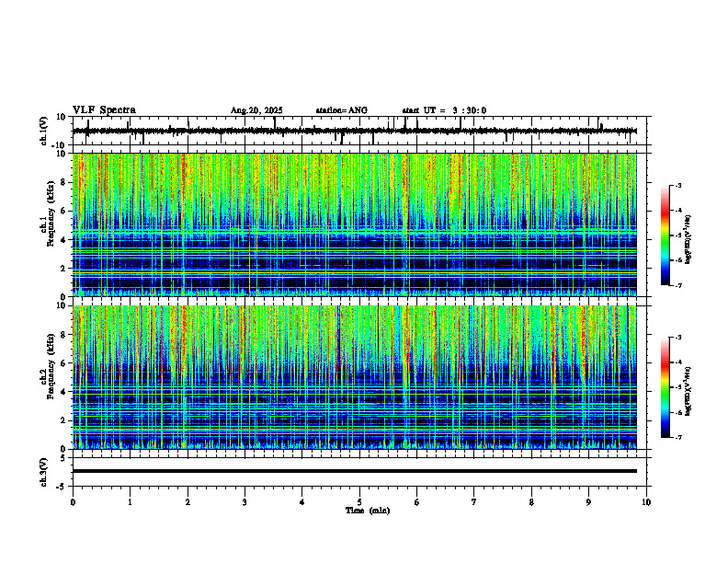
Task: Click time axis tick label "9"
Action: tap(588, 502)
